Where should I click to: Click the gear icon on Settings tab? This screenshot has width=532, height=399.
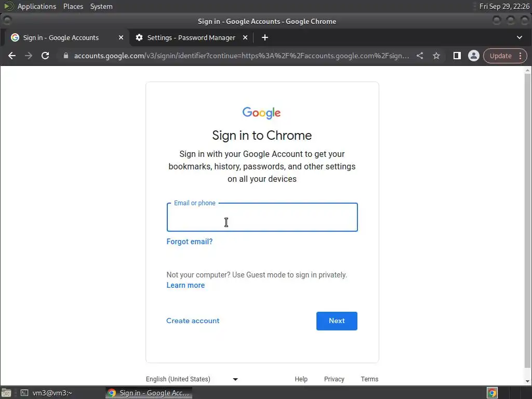(139, 37)
